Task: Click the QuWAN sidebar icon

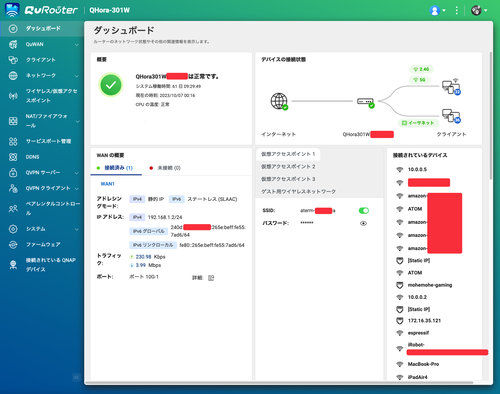Action: coord(13,44)
